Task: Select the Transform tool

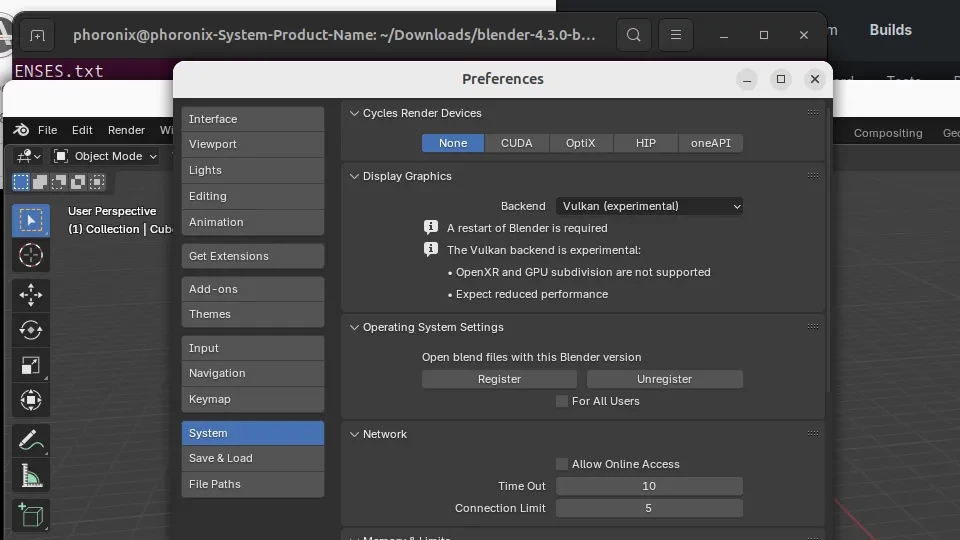Action: (31, 401)
